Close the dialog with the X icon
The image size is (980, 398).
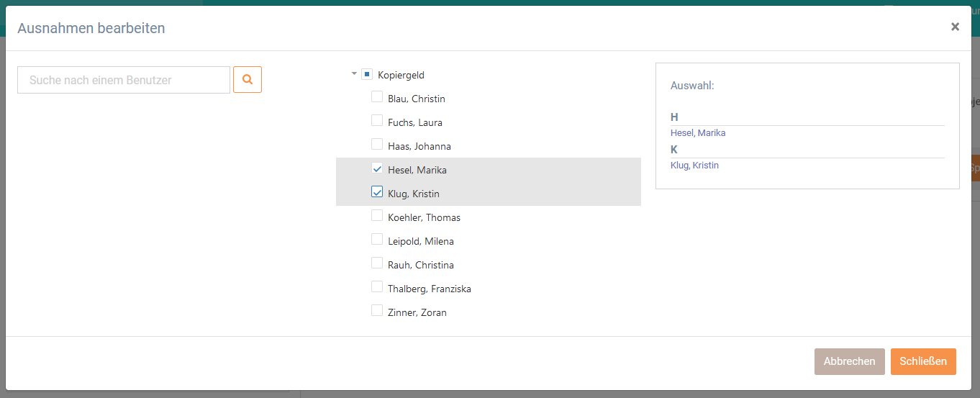[x=955, y=27]
